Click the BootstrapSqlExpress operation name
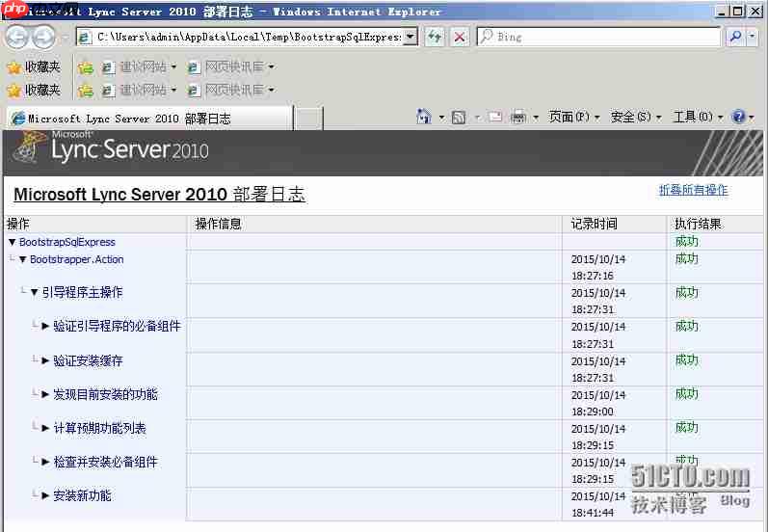The width and height of the screenshot is (768, 532). tap(67, 242)
